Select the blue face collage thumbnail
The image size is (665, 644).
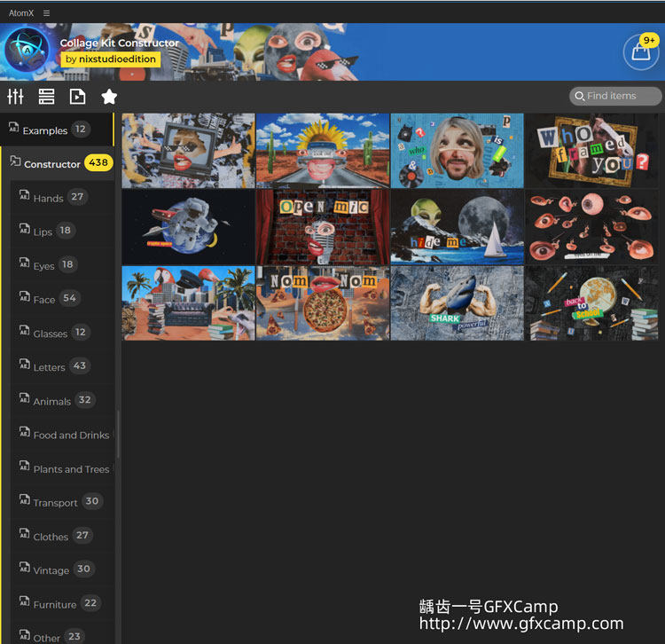coord(458,150)
